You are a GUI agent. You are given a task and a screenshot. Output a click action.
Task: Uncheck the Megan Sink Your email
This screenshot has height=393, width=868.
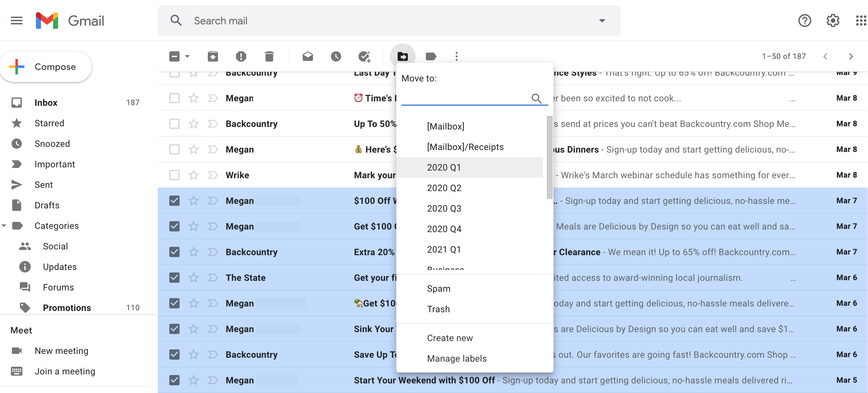tap(174, 329)
